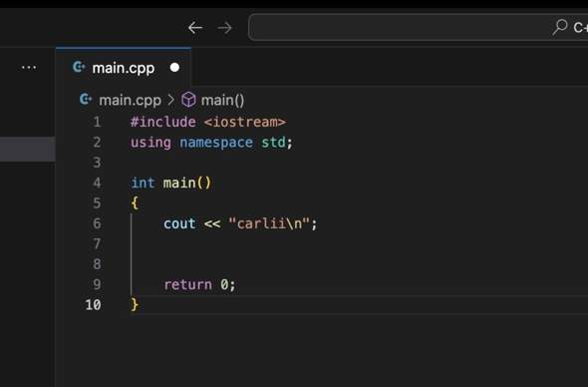This screenshot has width=588, height=387.
Task: Expand the breadcrumb chevron after main.cpp
Action: [x=171, y=100]
